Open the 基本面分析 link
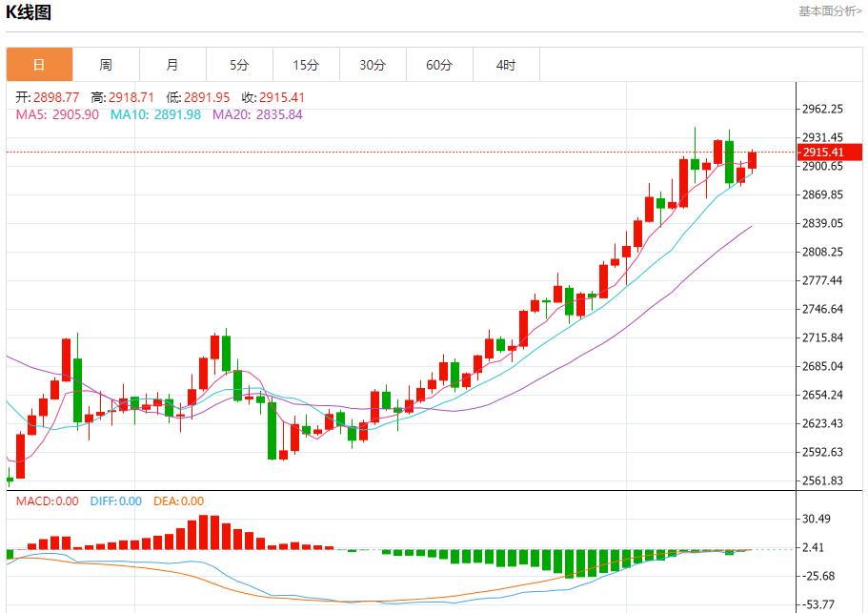The image size is (868, 613). 829,10
